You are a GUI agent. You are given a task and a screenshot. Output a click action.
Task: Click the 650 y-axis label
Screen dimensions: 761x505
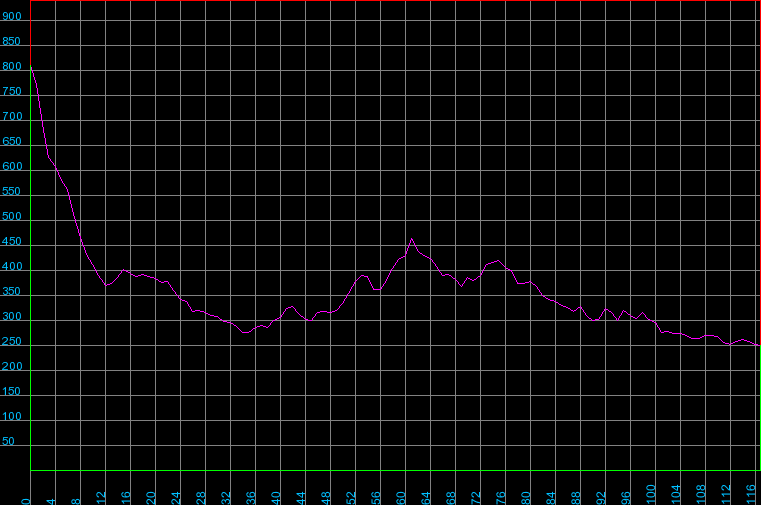tap(12, 141)
